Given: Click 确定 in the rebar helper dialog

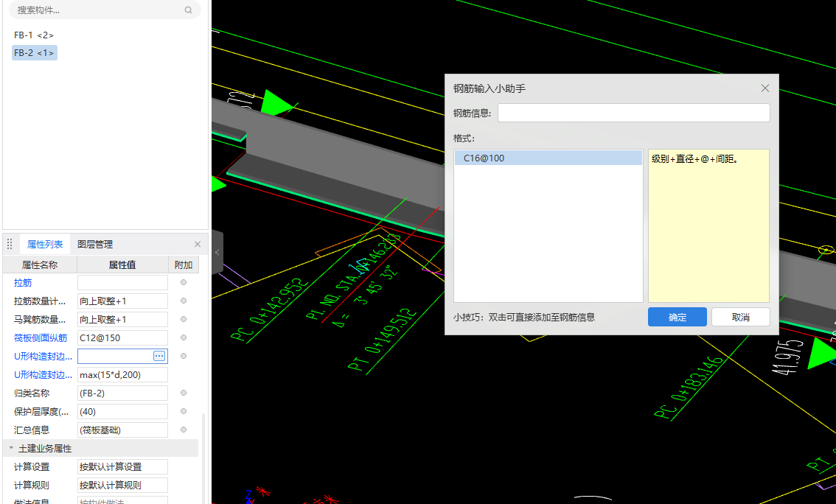Looking at the screenshot, I should tap(677, 317).
